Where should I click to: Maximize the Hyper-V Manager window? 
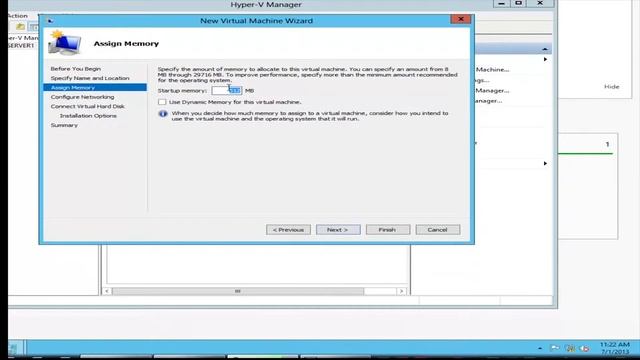point(518,3)
